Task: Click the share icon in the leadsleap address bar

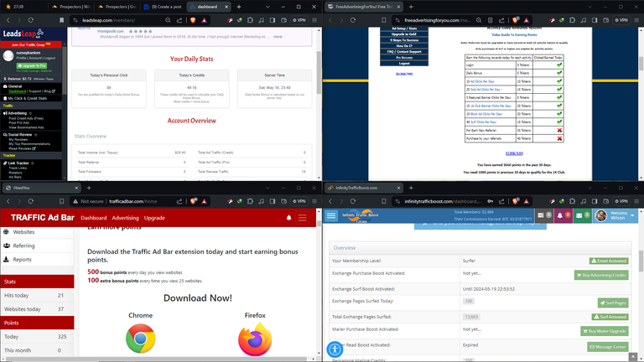Action: 179,20
